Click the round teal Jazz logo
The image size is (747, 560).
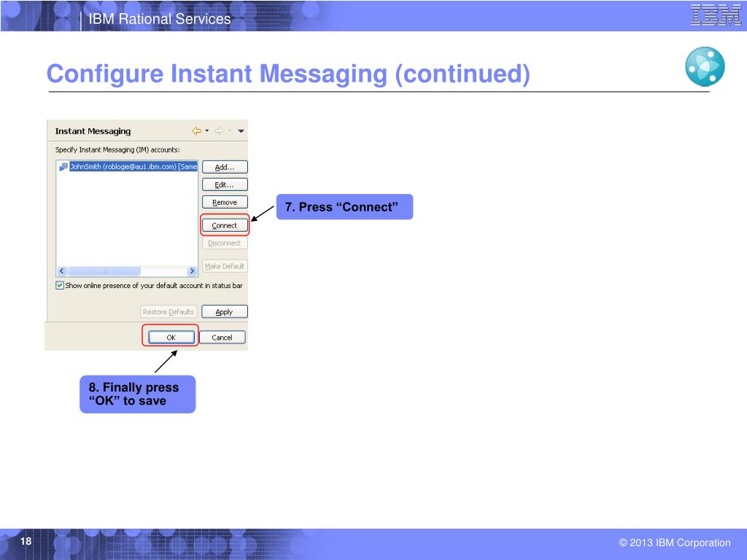pyautogui.click(x=705, y=66)
